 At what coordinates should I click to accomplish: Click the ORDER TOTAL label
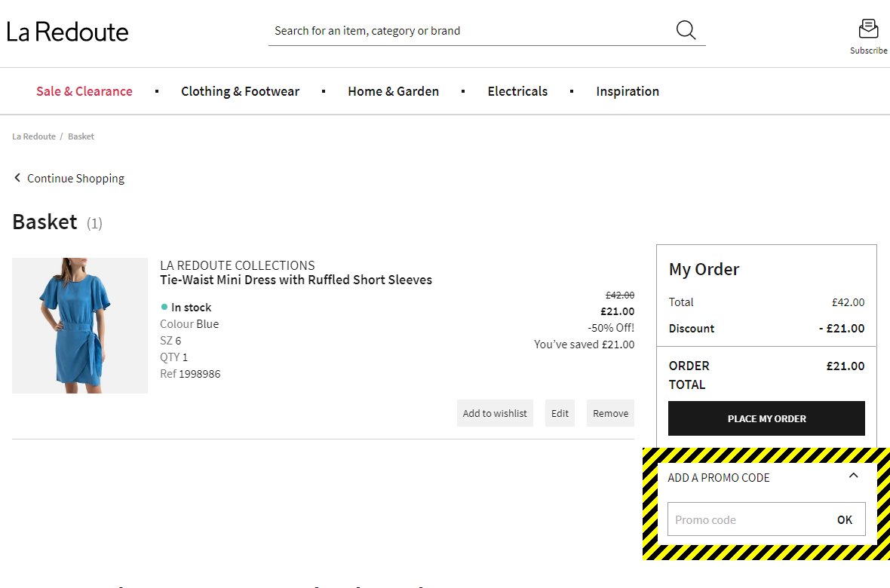[x=689, y=375]
